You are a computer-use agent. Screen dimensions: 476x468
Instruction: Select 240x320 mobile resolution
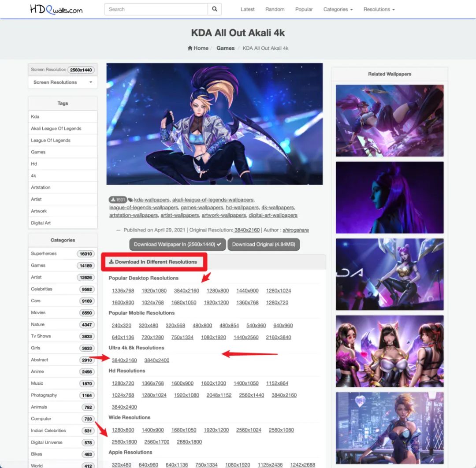(122, 326)
